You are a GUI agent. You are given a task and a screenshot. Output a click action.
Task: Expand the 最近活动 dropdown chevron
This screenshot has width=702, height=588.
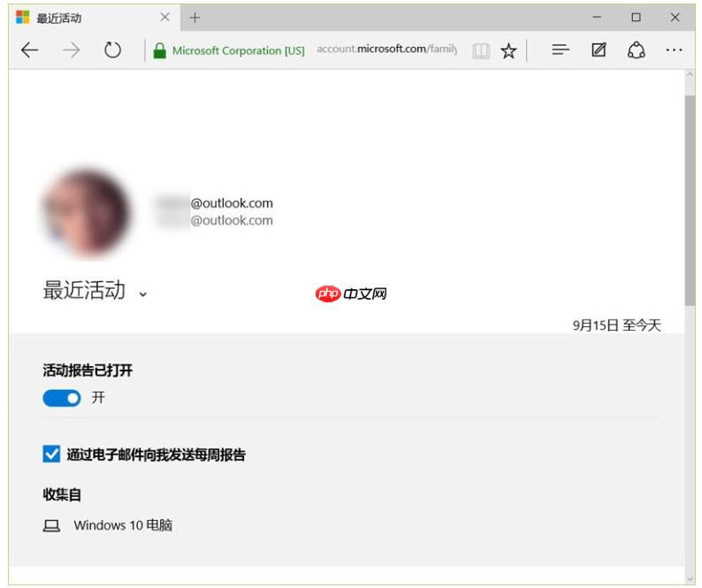pos(143,294)
